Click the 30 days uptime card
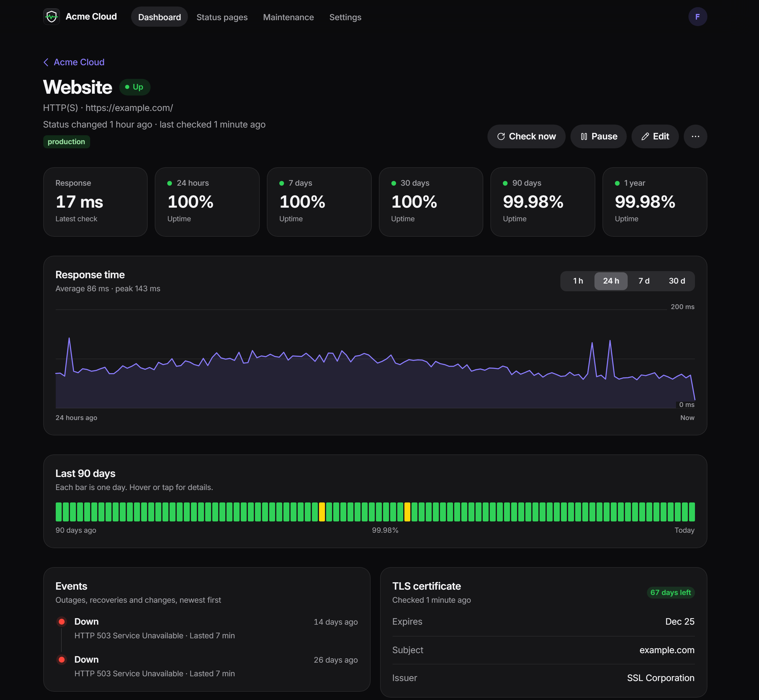Screen dimensions: 759x700 click(431, 202)
